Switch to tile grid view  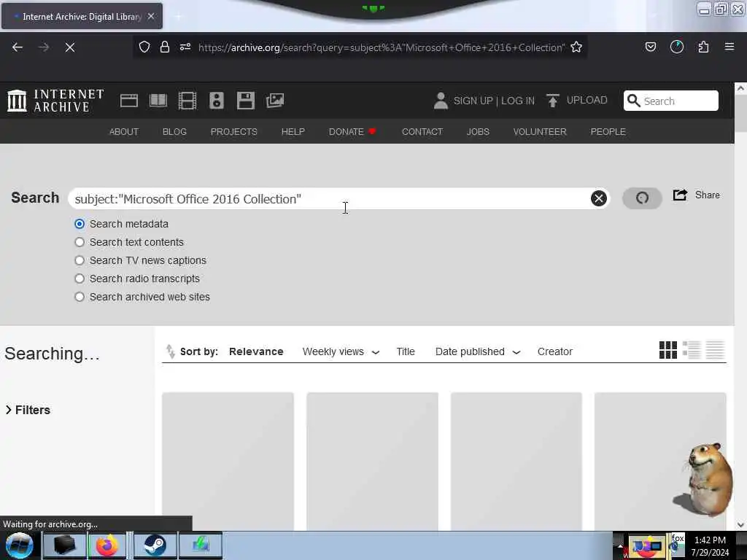pos(668,350)
